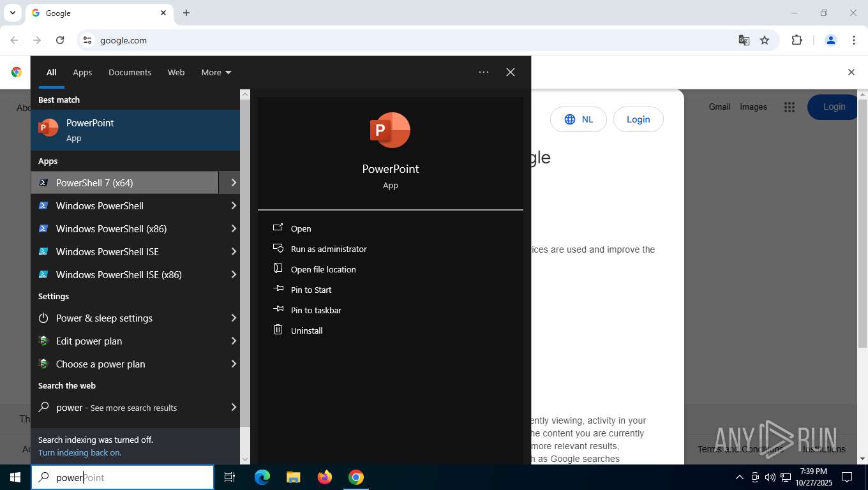
Task: Expand Power & sleep settings arrow
Action: click(234, 318)
